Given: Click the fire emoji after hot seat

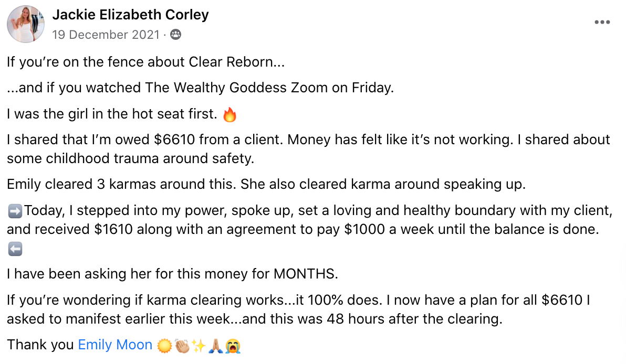Looking at the screenshot, I should pyautogui.click(x=229, y=115).
